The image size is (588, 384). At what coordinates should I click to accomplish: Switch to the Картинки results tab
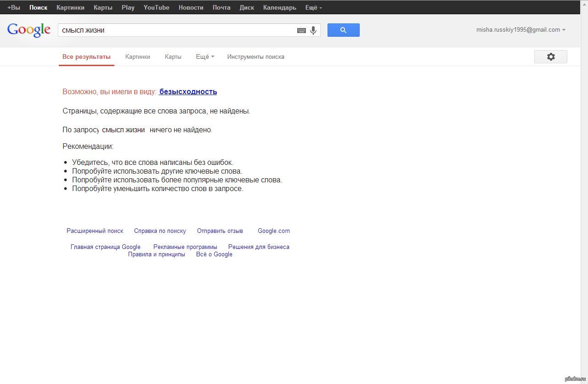(137, 57)
